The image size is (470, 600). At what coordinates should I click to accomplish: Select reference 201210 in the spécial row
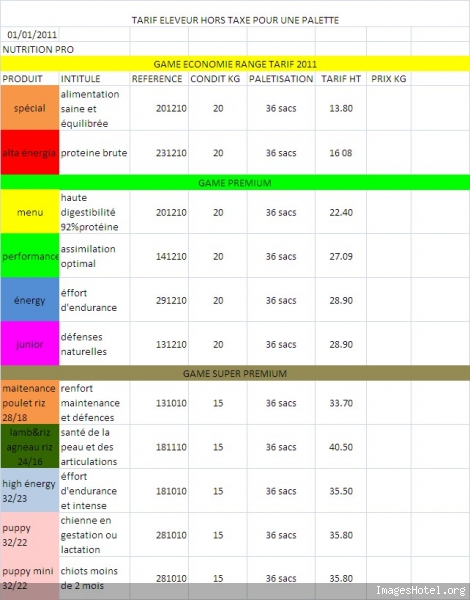pos(171,108)
